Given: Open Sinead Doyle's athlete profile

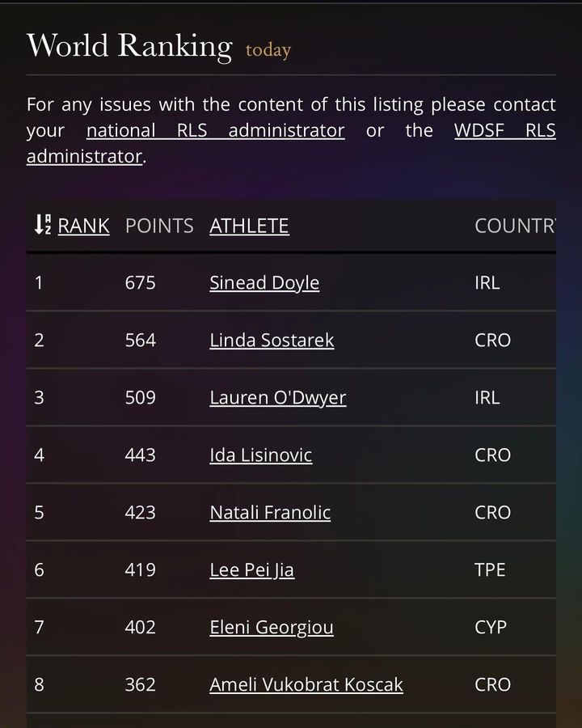Looking at the screenshot, I should [x=264, y=283].
